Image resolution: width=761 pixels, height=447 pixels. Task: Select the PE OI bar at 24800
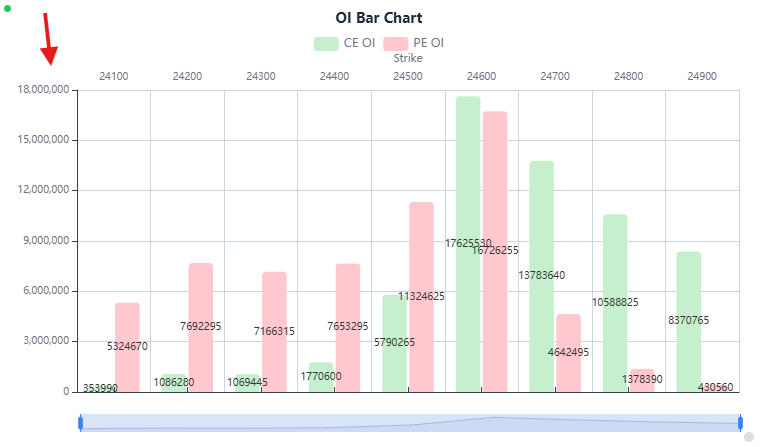point(642,380)
